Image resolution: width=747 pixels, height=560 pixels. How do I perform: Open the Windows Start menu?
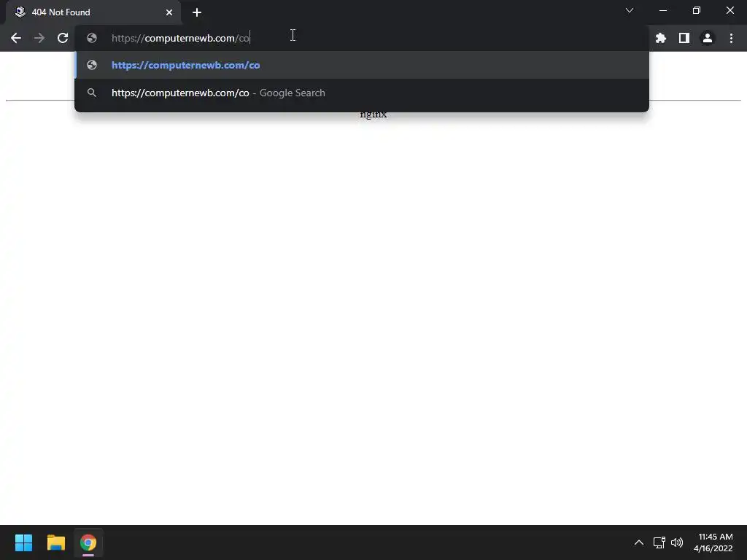coord(23,542)
